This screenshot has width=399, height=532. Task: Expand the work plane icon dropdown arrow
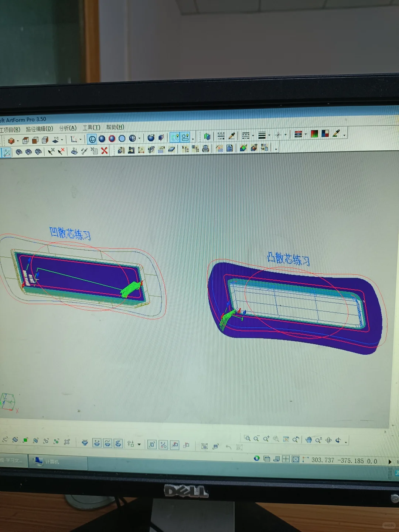click(x=62, y=140)
